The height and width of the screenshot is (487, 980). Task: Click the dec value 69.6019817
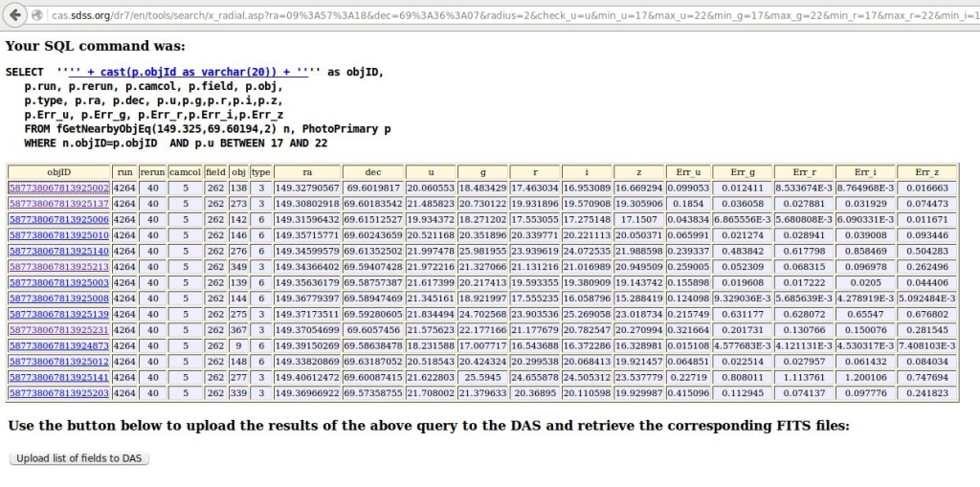pos(373,188)
